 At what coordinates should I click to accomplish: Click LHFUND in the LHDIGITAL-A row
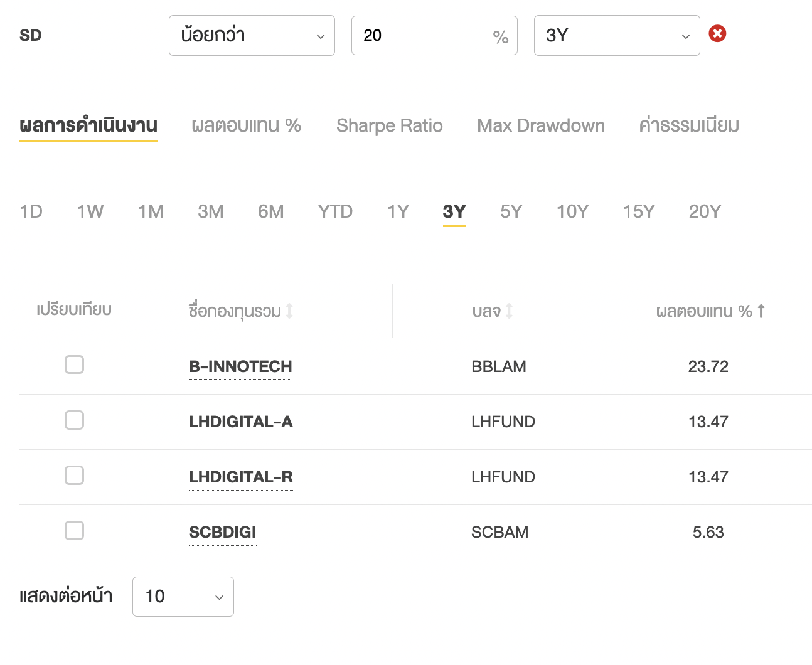503,422
